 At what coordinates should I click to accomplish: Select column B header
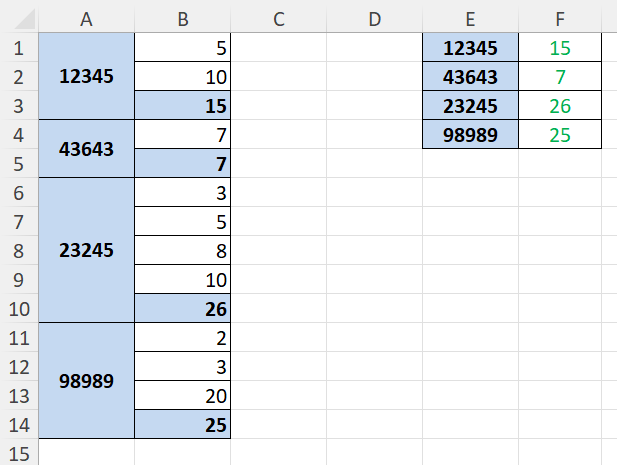click(183, 19)
